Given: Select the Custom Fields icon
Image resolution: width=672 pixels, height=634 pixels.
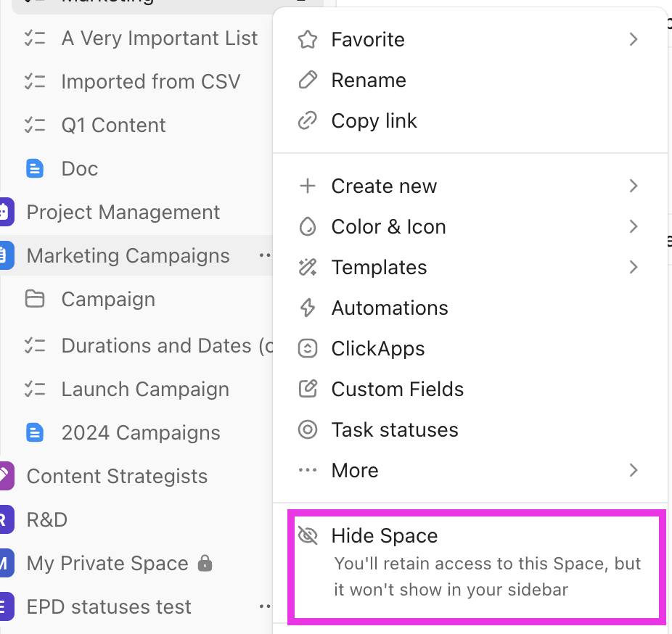Looking at the screenshot, I should (x=308, y=389).
